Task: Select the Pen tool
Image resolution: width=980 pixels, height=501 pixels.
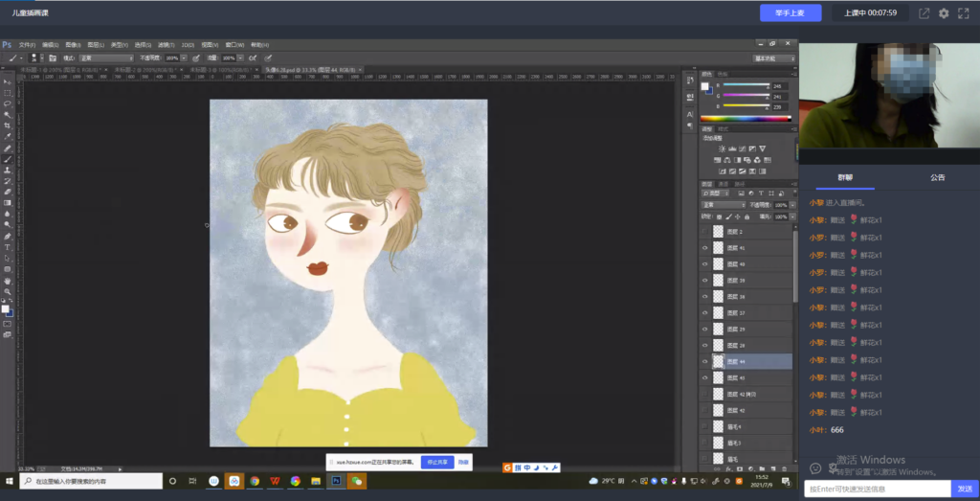Action: 8,237
